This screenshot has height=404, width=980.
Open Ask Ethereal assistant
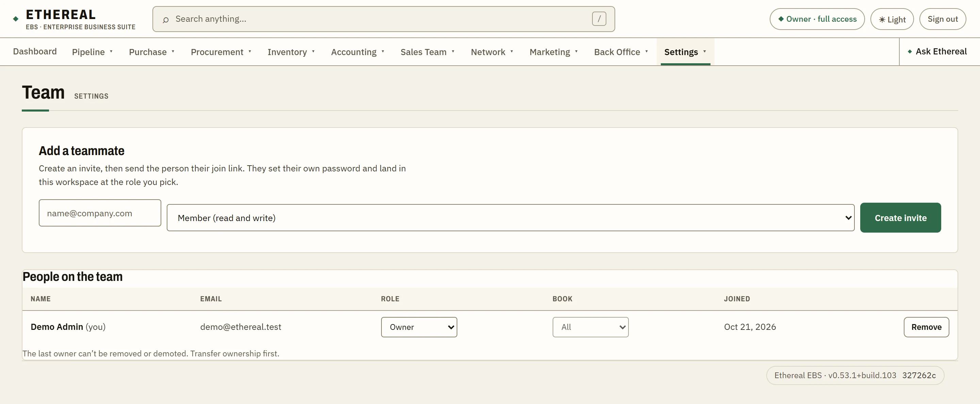(937, 51)
